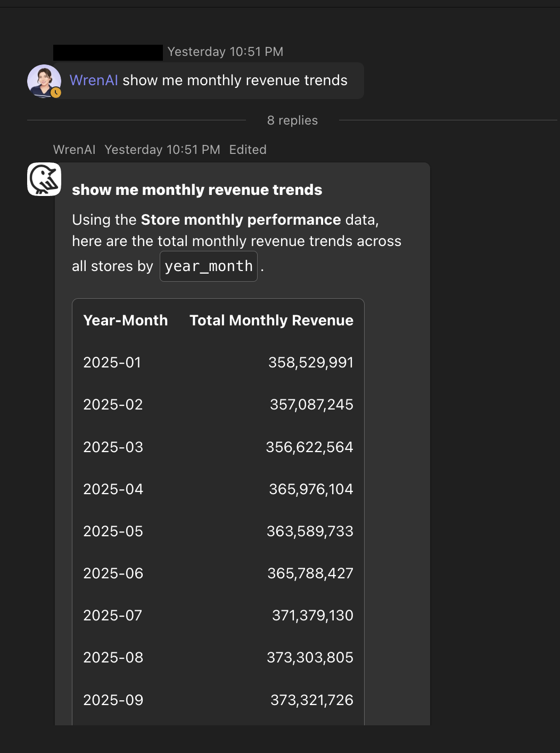This screenshot has width=560, height=753.
Task: Click the redacted username block
Action: (x=108, y=52)
